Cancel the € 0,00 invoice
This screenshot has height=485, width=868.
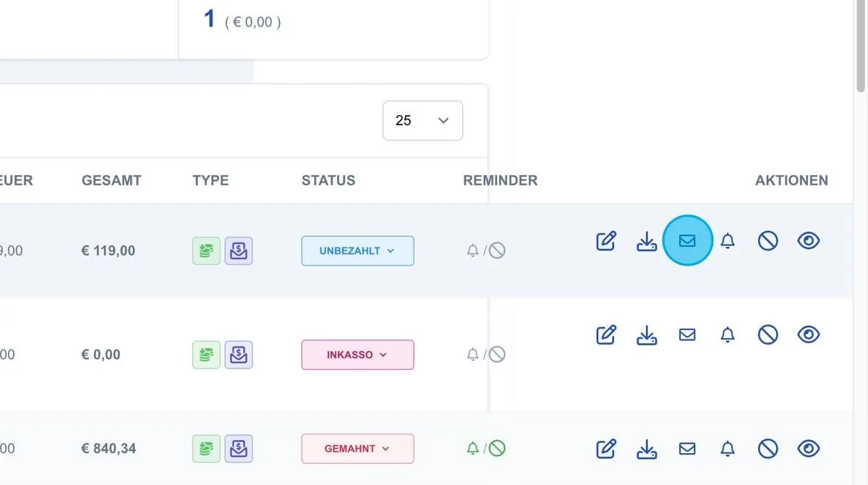(x=768, y=334)
